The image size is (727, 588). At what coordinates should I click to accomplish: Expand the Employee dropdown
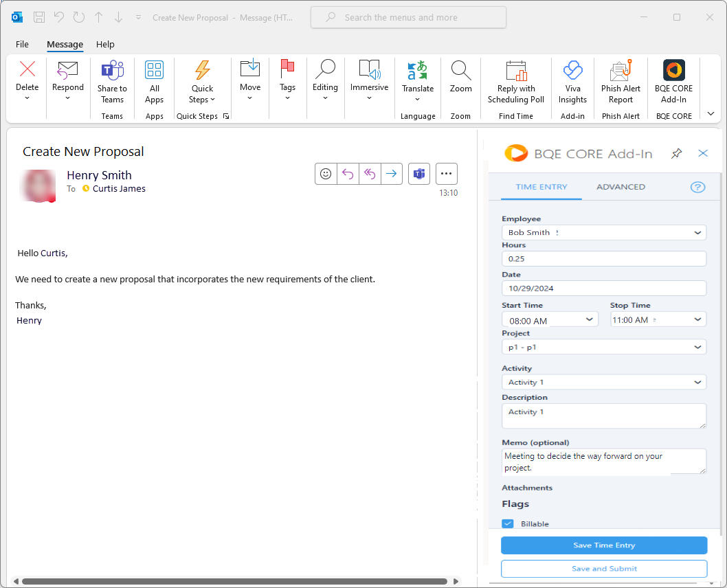pyautogui.click(x=697, y=233)
